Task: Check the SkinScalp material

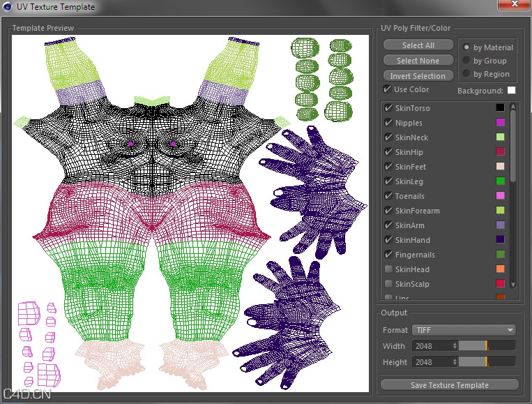Action: [x=388, y=284]
